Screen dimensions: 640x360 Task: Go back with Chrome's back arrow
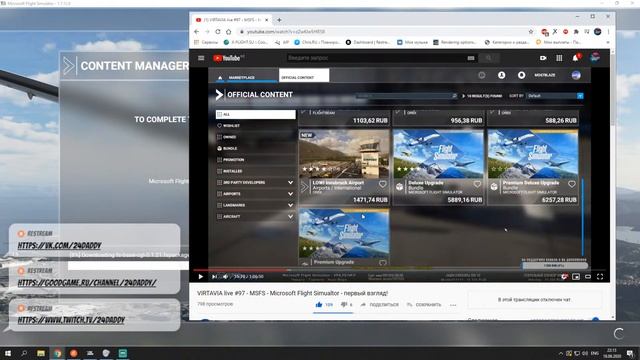click(x=197, y=31)
